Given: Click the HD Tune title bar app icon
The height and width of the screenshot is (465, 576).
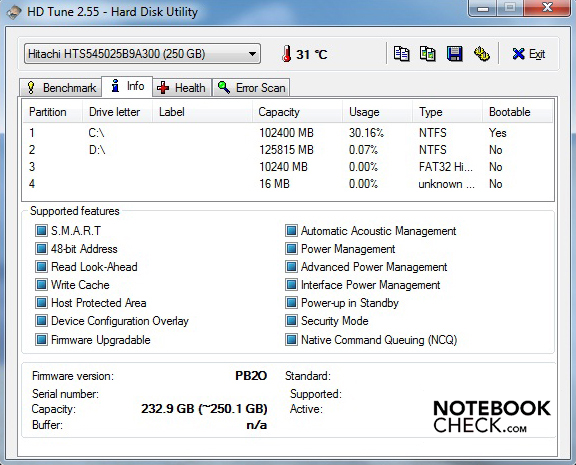Looking at the screenshot, I should click(14, 12).
